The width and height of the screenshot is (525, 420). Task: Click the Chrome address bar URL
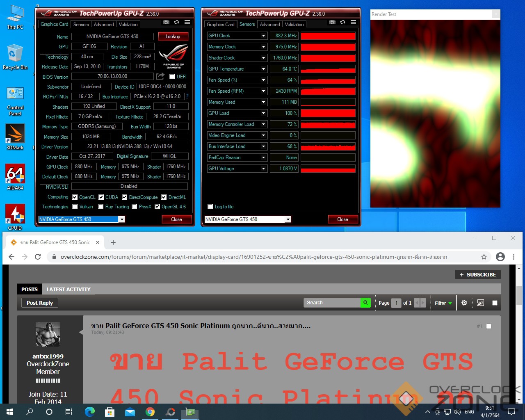tap(253, 257)
